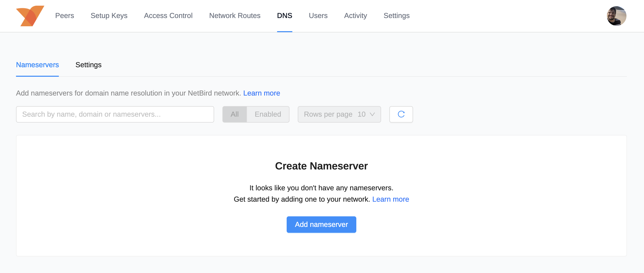The image size is (644, 273).
Task: Open Settings in the top navigation bar
Action: [396, 16]
